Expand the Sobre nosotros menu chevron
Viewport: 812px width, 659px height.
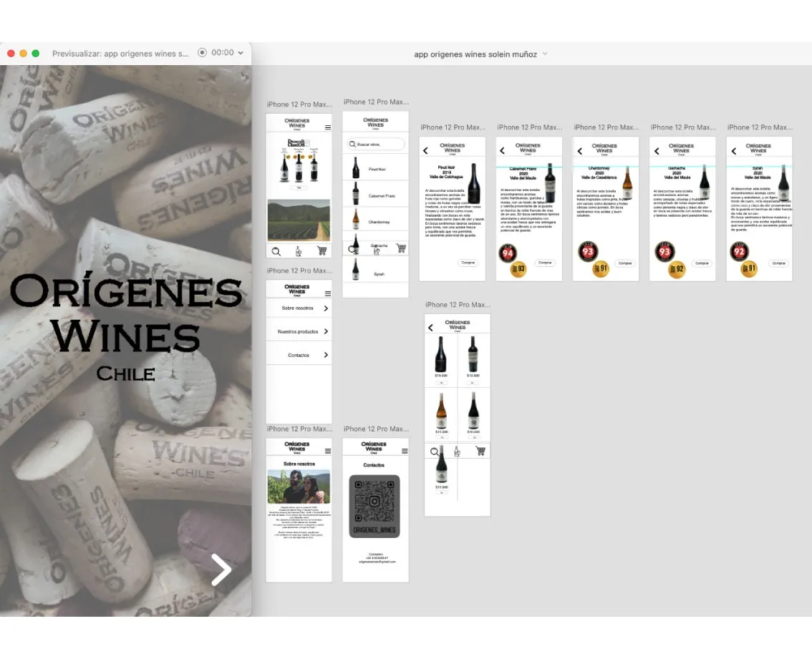coord(326,308)
